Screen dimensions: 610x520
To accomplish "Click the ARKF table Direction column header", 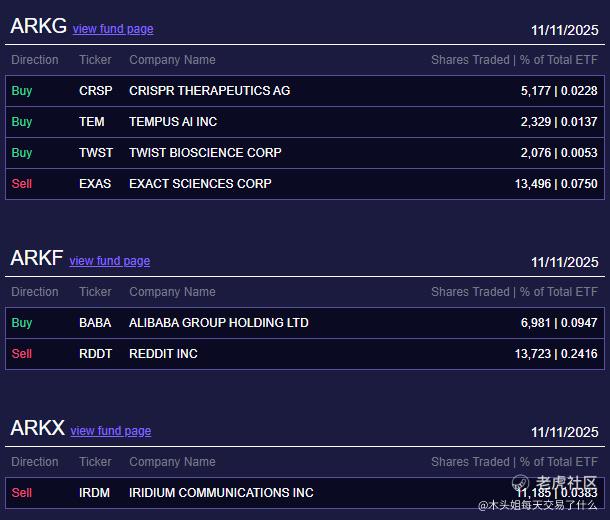I will 35,292.
